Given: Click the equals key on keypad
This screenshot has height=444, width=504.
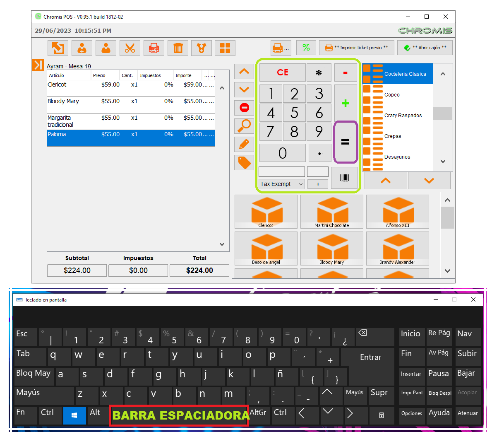Looking at the screenshot, I should [x=345, y=142].
